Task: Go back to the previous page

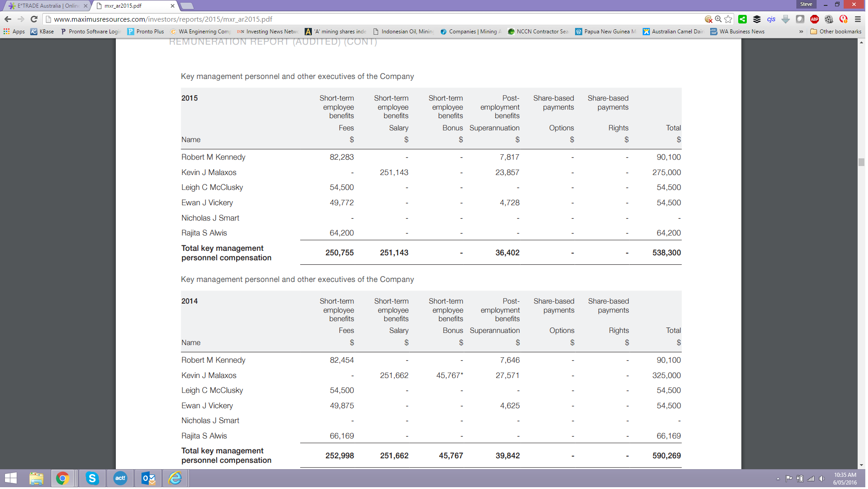Action: pos(8,19)
